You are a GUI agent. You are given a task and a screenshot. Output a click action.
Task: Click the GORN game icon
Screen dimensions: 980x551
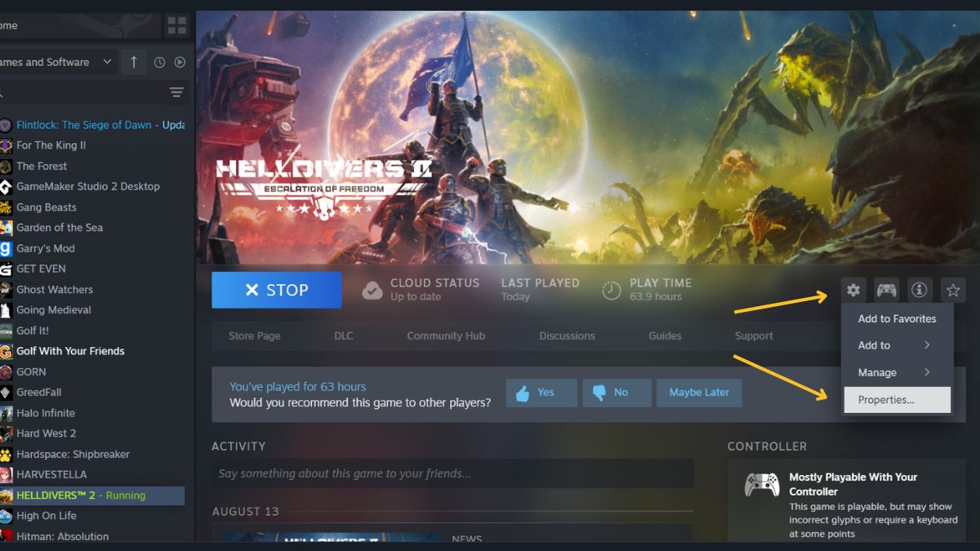6,371
